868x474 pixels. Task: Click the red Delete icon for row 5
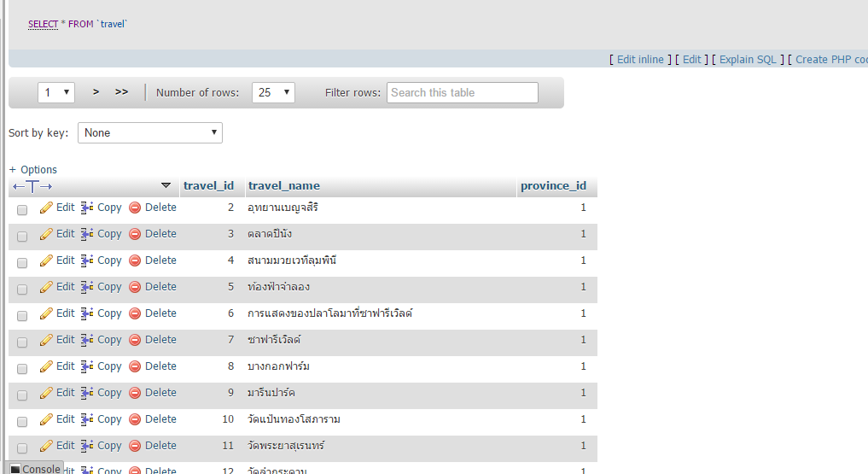click(135, 287)
